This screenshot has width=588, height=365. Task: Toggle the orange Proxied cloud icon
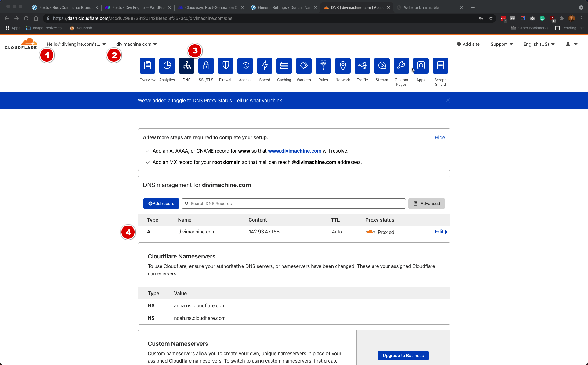tap(370, 232)
